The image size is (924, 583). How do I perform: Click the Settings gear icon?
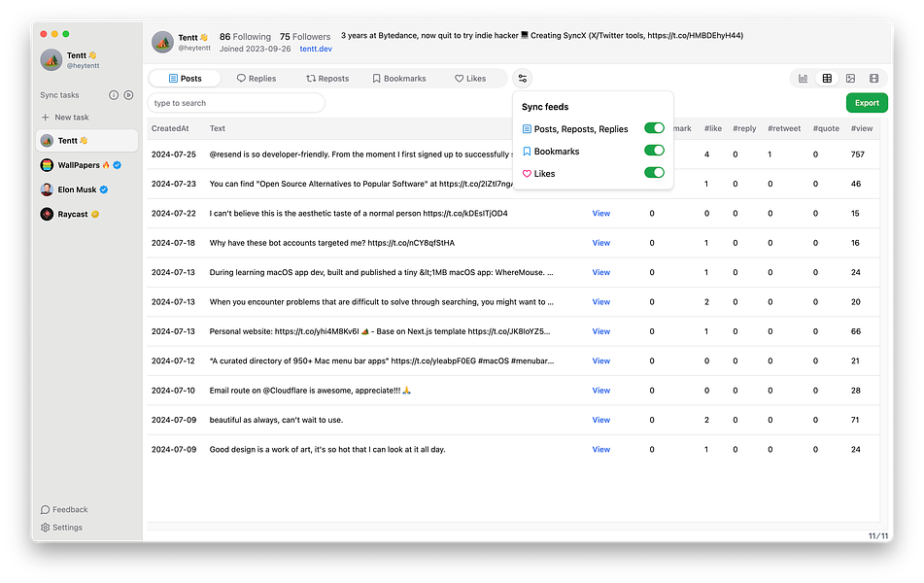(x=45, y=528)
